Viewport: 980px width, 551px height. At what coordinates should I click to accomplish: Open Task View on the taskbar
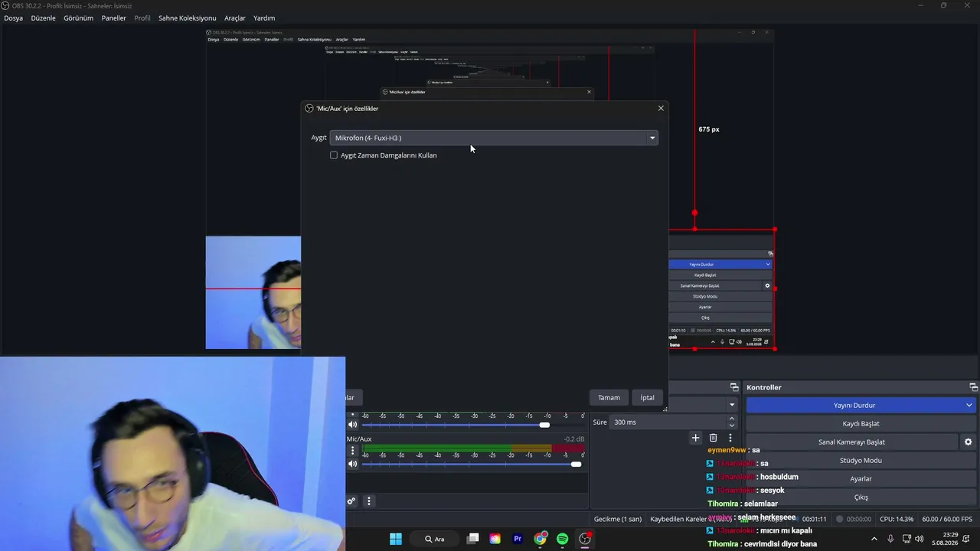[x=473, y=539]
